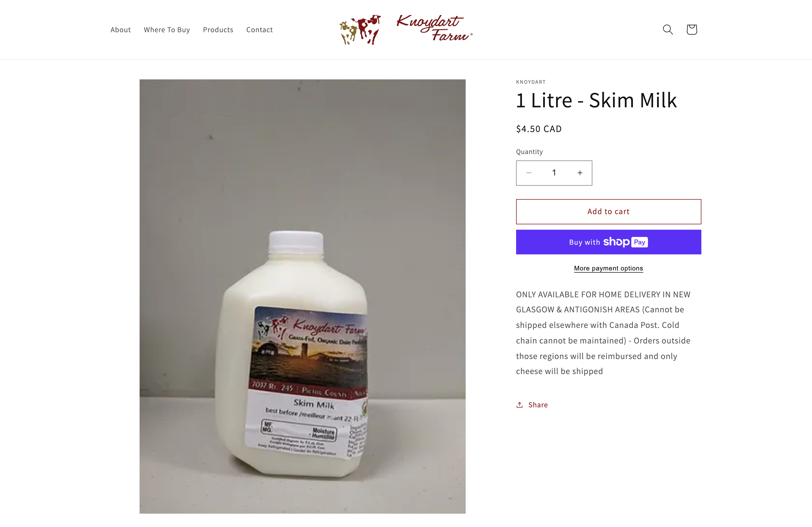812x527 pixels.
Task: Click the Shop Pay logo button
Action: click(x=625, y=242)
